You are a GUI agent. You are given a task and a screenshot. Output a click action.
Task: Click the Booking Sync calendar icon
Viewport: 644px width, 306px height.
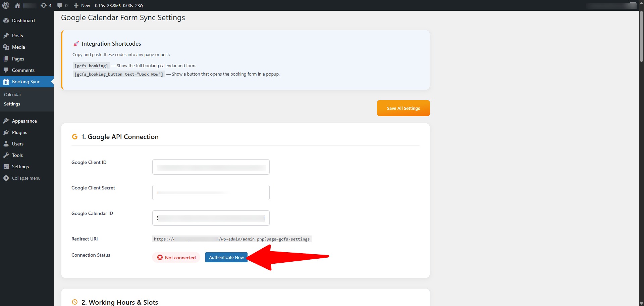(6, 82)
